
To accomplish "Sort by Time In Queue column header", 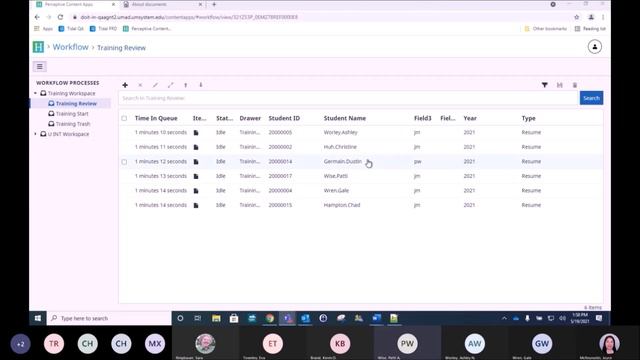I will [156, 118].
